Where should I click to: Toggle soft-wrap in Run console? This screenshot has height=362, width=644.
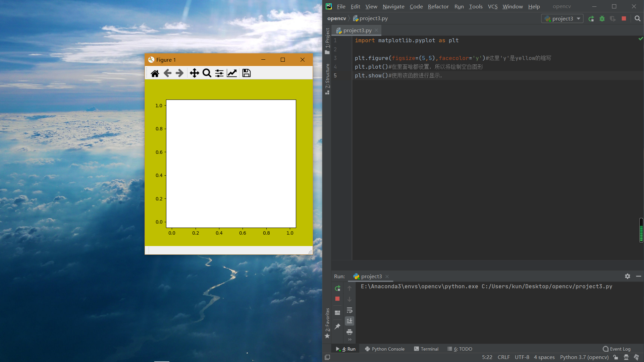click(350, 310)
